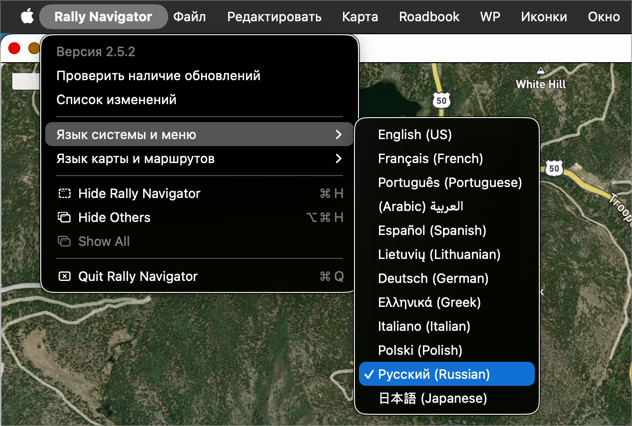Select Deutsch (German) language
This screenshot has height=426, width=632.
[x=447, y=278]
